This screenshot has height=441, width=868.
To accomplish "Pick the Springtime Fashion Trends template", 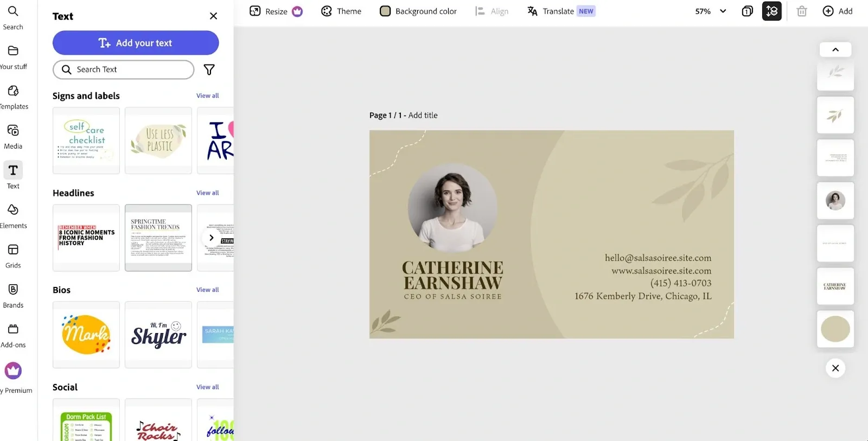I will (158, 238).
